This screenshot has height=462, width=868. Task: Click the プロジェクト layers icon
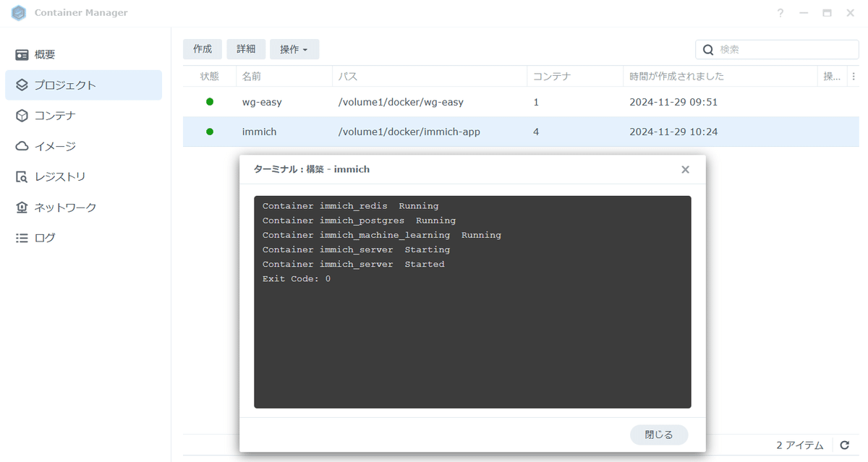(22, 85)
